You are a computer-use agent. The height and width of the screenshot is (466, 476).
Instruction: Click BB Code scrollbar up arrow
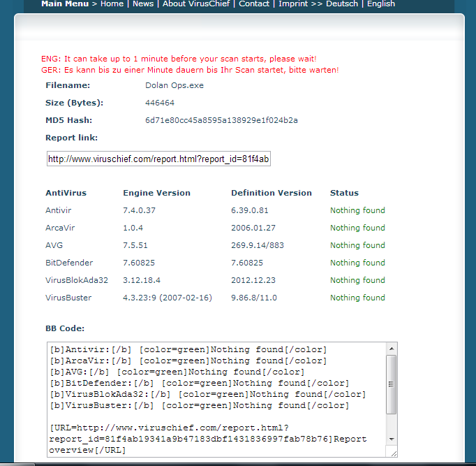point(392,349)
